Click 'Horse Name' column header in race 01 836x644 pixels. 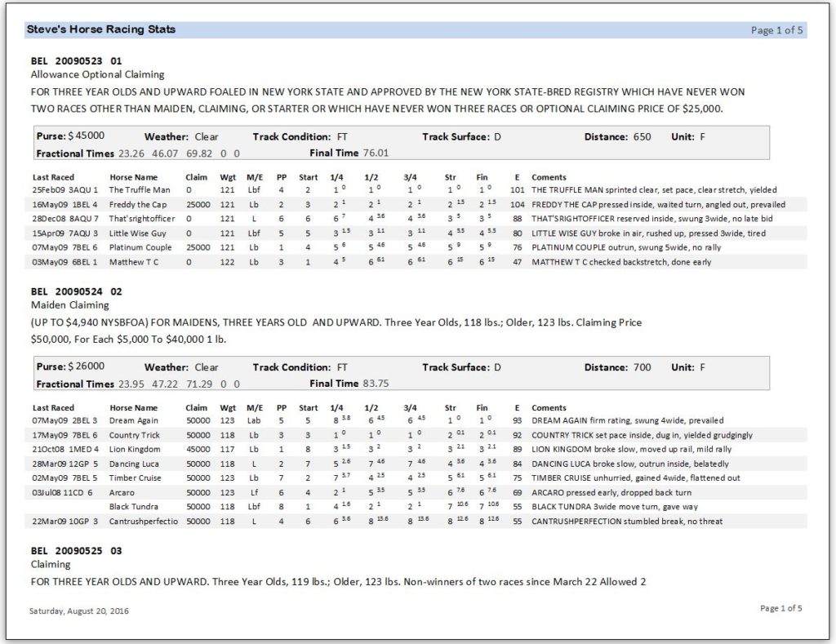(134, 177)
